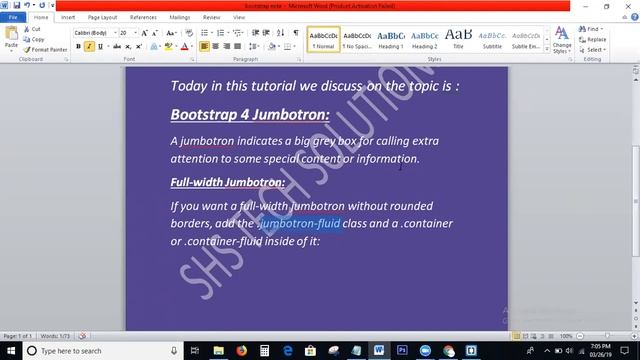Open File Explorer from the taskbar
Screen dimensions: 640x360
[219, 351]
